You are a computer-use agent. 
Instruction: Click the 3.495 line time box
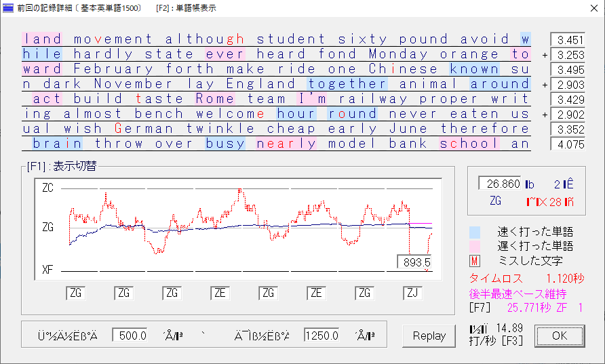[568, 70]
